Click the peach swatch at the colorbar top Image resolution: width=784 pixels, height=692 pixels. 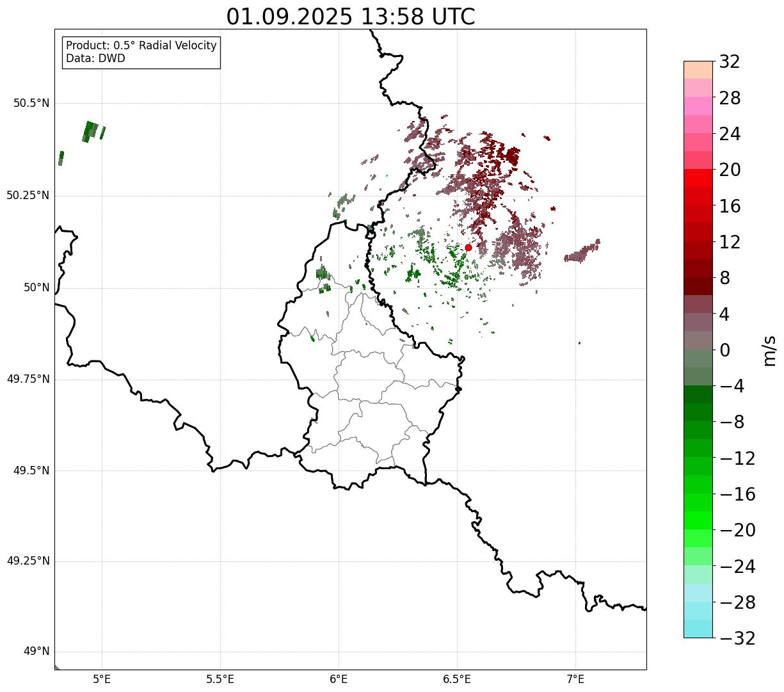click(x=698, y=70)
